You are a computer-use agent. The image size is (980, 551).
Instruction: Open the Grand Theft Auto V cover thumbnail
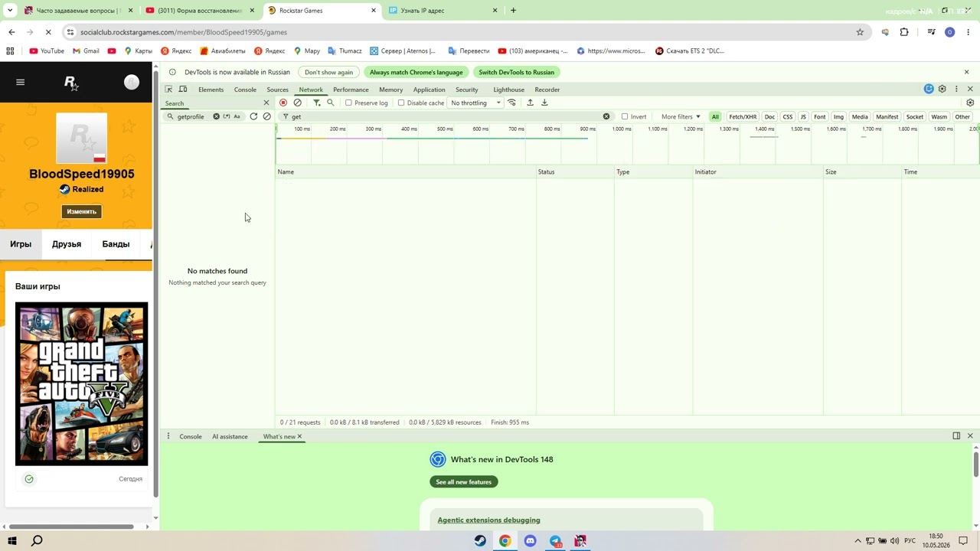coord(81,384)
